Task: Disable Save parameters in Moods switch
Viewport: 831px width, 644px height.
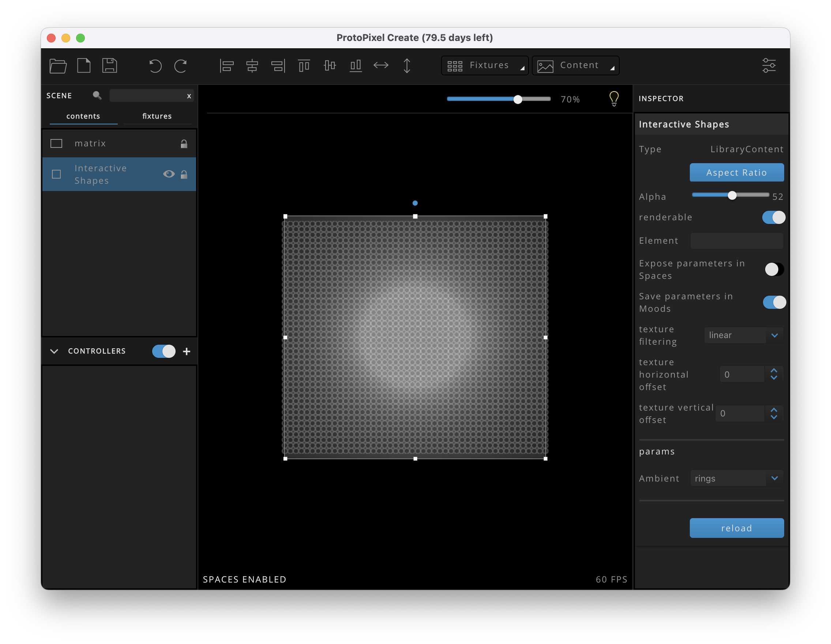Action: pos(774,302)
